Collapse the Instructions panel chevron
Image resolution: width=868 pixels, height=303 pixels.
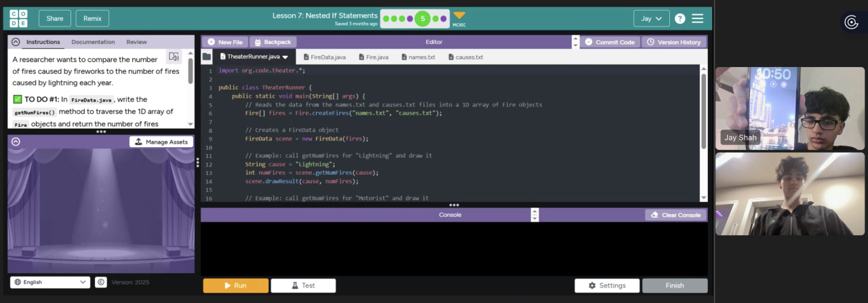coord(16,42)
